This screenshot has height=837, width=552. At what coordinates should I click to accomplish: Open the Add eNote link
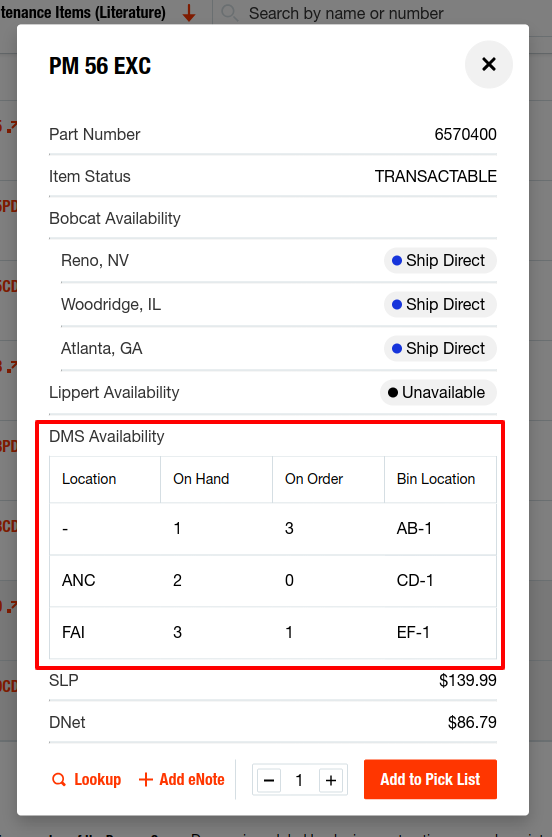pyautogui.click(x=182, y=780)
